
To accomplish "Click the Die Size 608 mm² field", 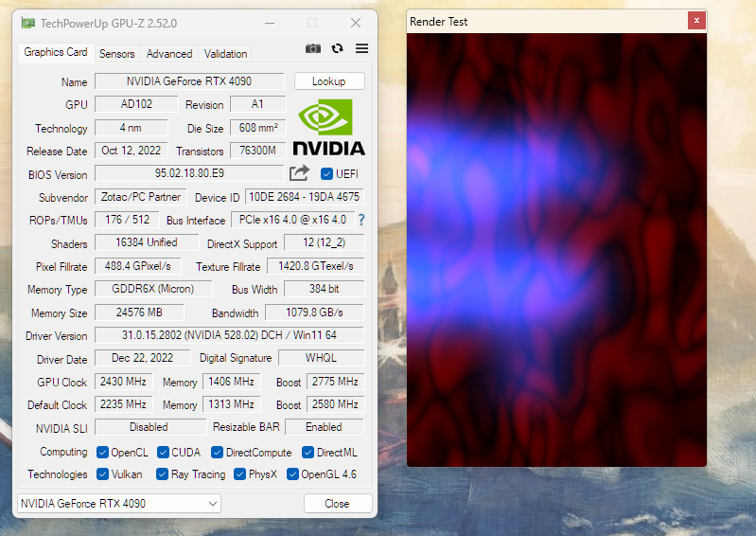I will tap(258, 128).
